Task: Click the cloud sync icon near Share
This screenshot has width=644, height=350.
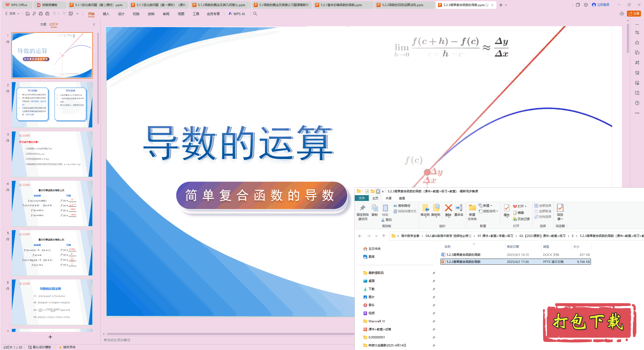Action: tap(622, 14)
